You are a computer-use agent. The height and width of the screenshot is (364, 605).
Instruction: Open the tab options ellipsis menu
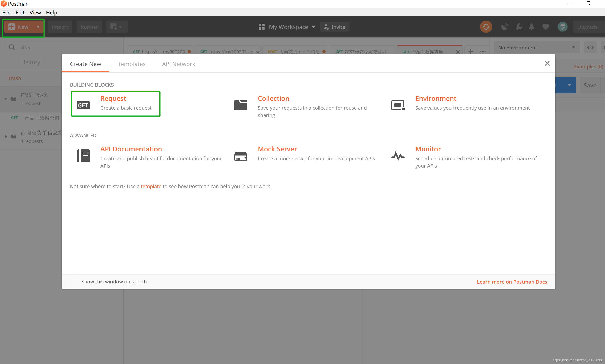coord(483,51)
